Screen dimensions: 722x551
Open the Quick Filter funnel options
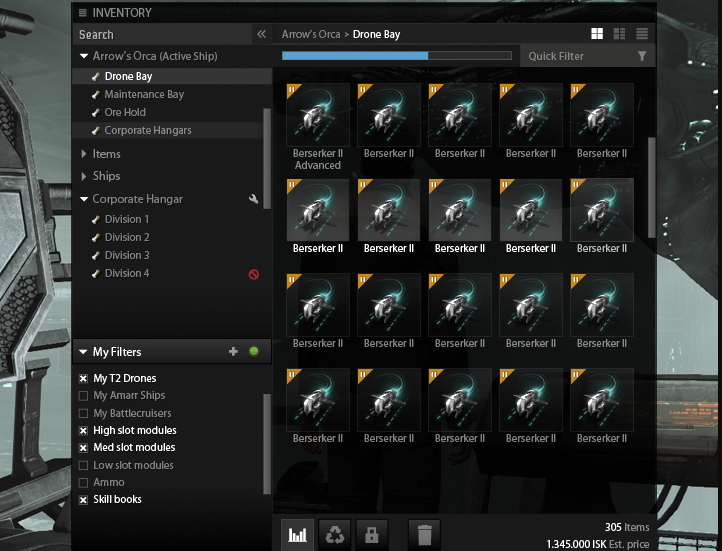tap(641, 57)
